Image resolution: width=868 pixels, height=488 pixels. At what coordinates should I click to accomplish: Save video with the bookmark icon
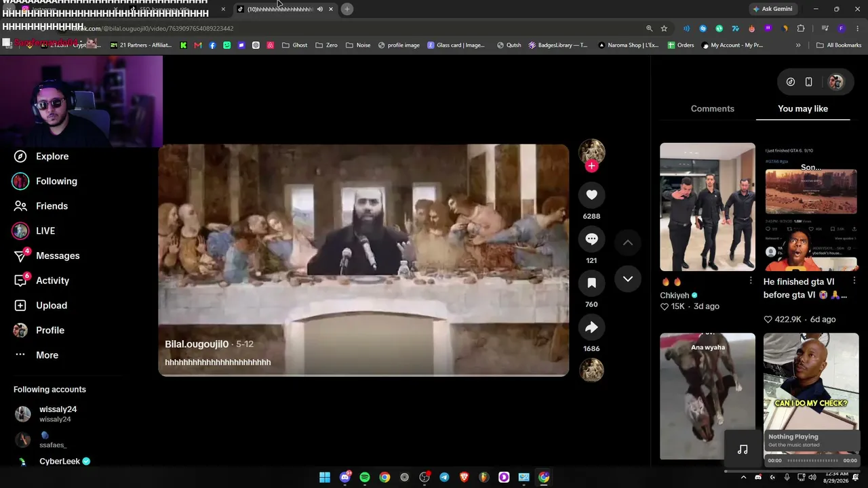point(591,283)
